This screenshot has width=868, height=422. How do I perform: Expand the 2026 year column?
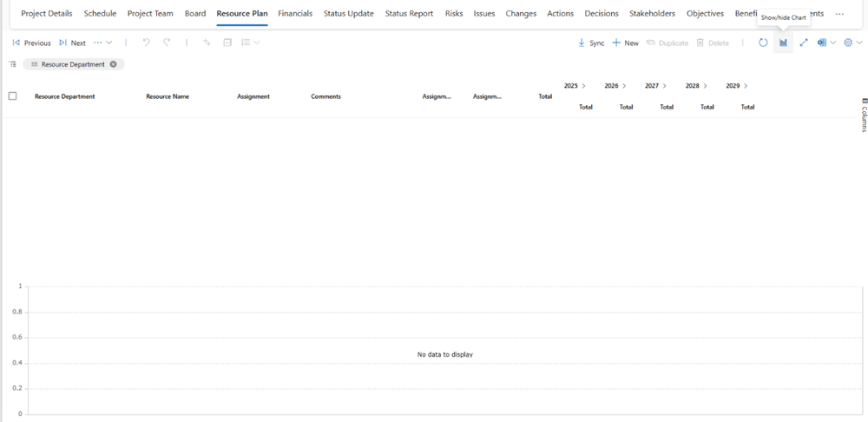coord(624,86)
